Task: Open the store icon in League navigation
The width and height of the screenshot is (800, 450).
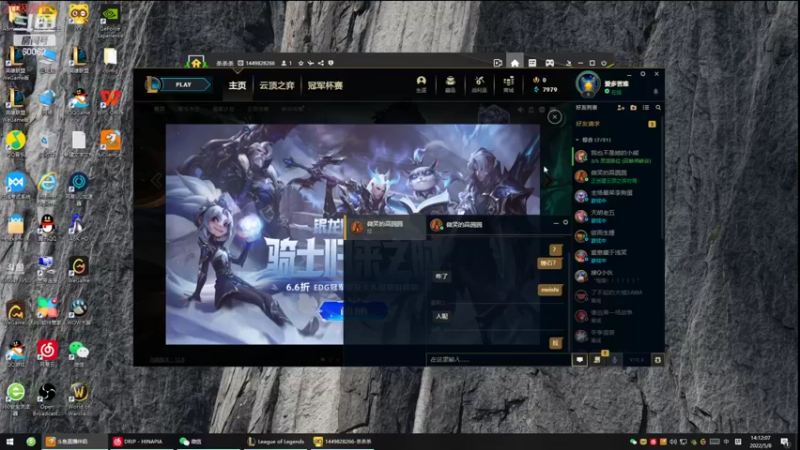Action: coord(509,84)
